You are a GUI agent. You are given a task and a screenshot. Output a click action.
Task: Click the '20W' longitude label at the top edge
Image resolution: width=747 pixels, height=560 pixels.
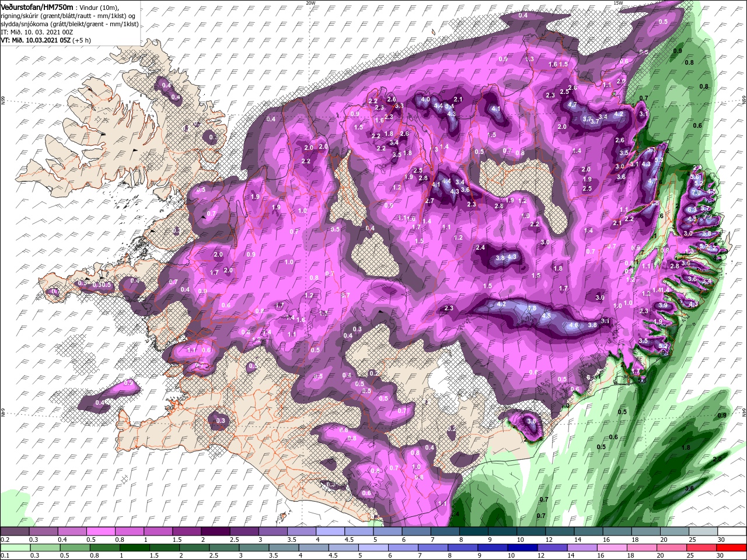tap(310, 3)
